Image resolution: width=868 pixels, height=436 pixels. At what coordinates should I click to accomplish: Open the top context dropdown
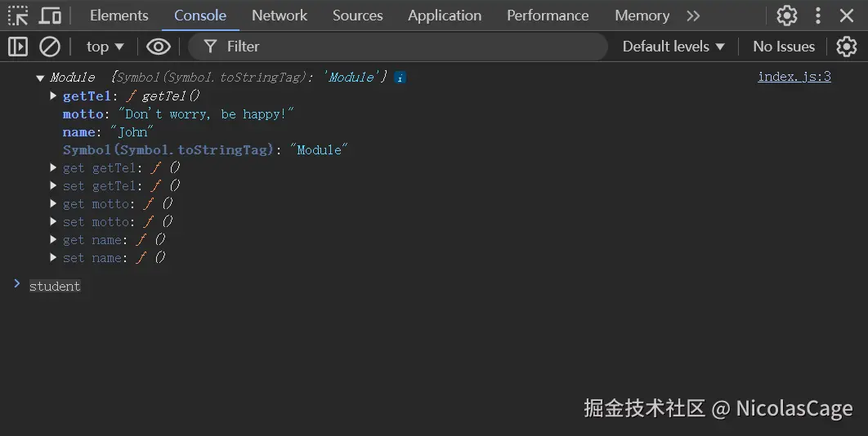pyautogui.click(x=105, y=47)
